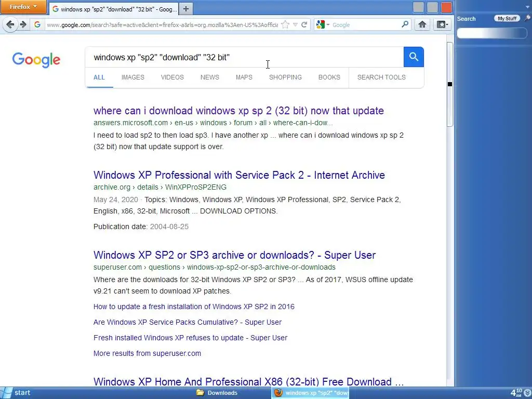Click the vertical scrollbar thumb

[x=450, y=84]
